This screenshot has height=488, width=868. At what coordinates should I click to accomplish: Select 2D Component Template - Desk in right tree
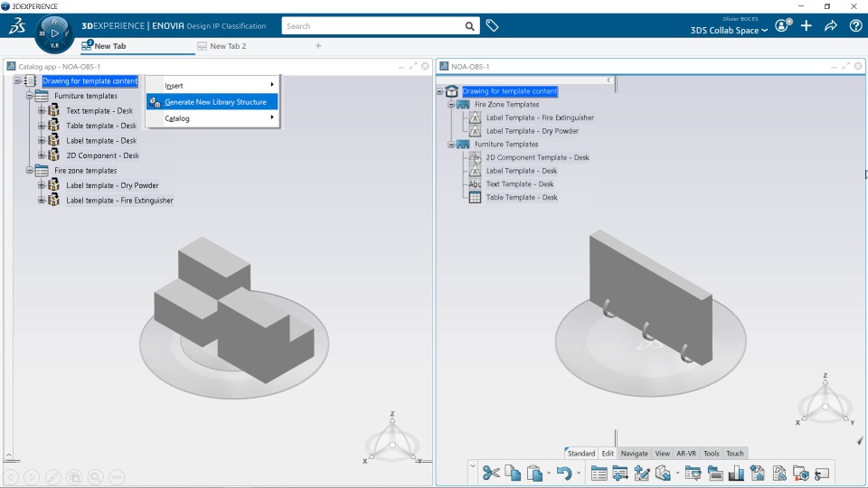[537, 157]
